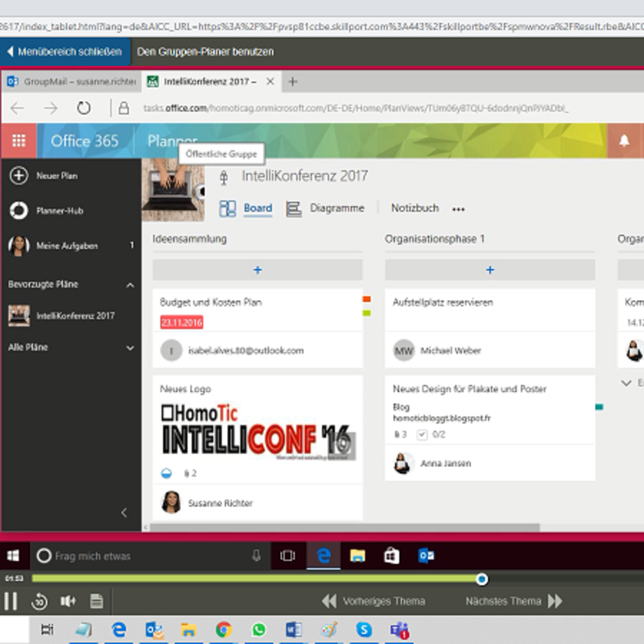Open the homoticbloggt.blogspot.fr link

coord(441,418)
